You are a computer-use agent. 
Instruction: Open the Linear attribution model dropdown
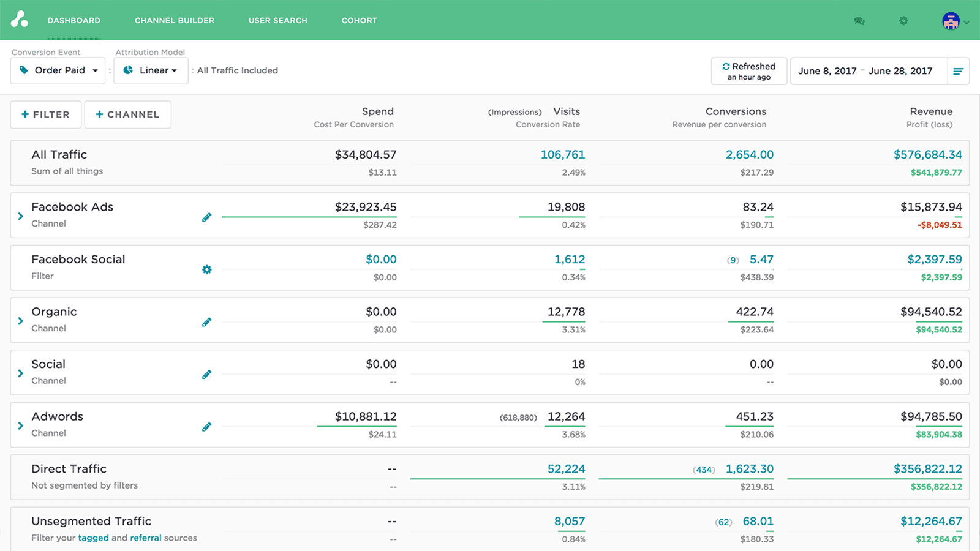pos(151,70)
